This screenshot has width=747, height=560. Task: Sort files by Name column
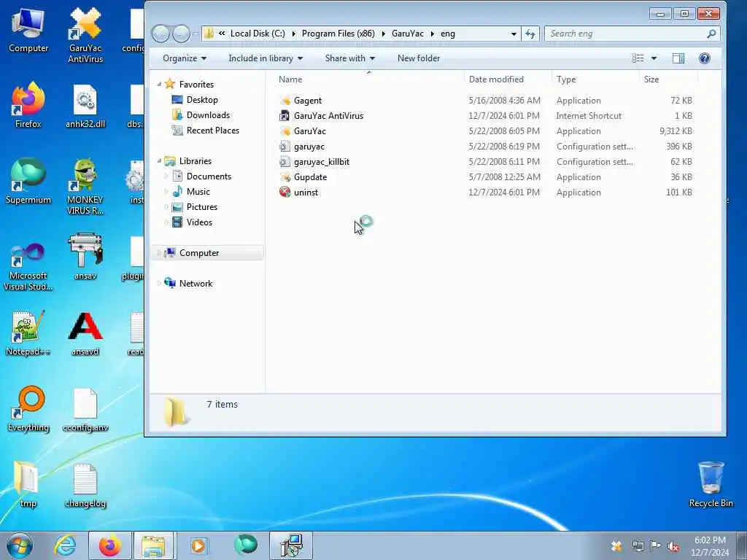point(369,79)
